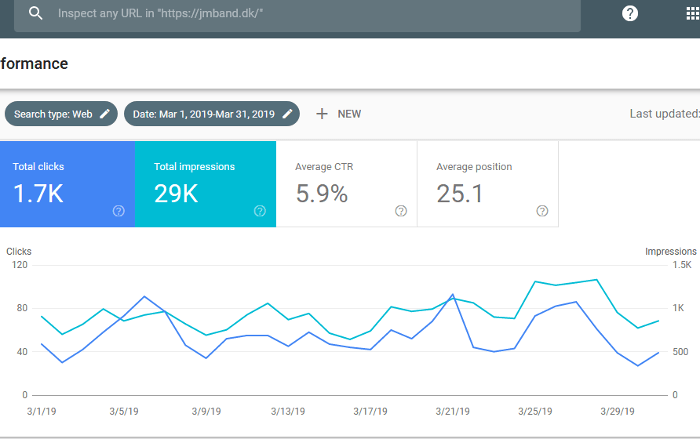The height and width of the screenshot is (439, 700).
Task: Click the magnifier search icon
Action: point(36,14)
